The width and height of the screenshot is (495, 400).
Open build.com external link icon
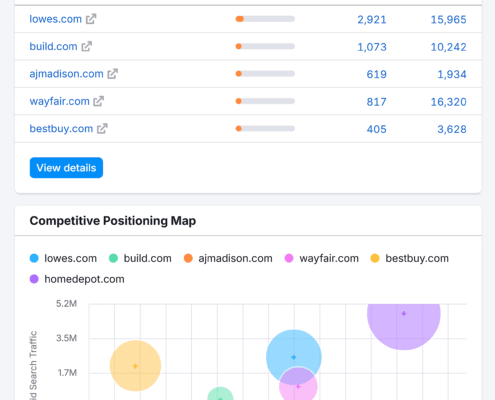[87, 46]
